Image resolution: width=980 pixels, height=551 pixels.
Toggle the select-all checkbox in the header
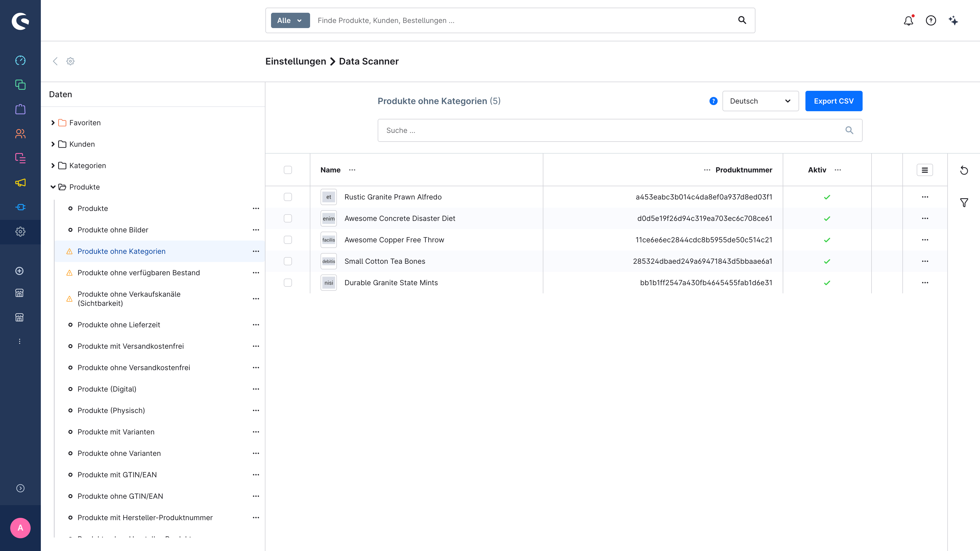pyautogui.click(x=288, y=170)
